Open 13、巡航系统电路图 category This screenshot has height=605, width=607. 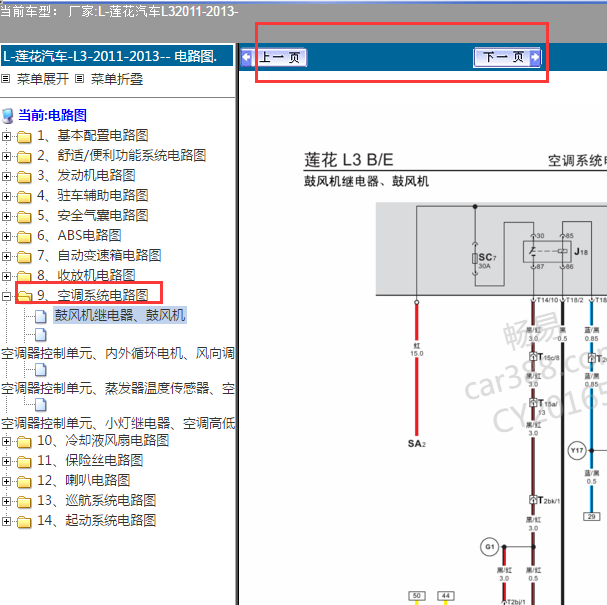[96, 500]
